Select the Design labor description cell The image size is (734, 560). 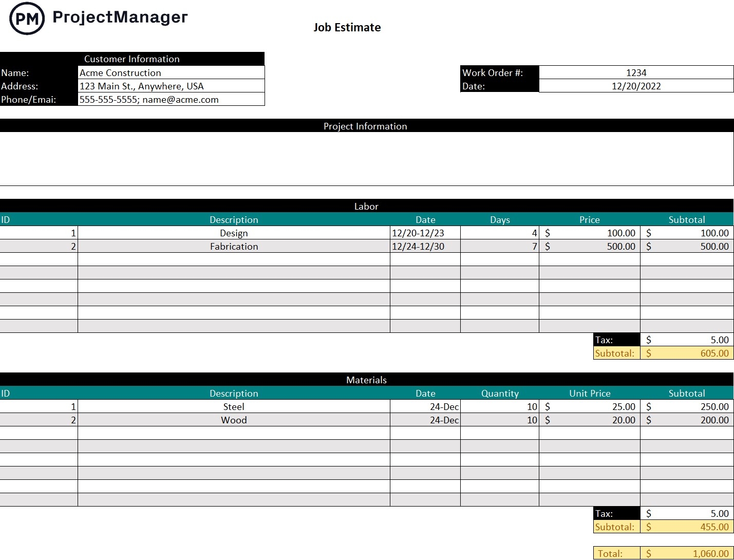tap(234, 233)
